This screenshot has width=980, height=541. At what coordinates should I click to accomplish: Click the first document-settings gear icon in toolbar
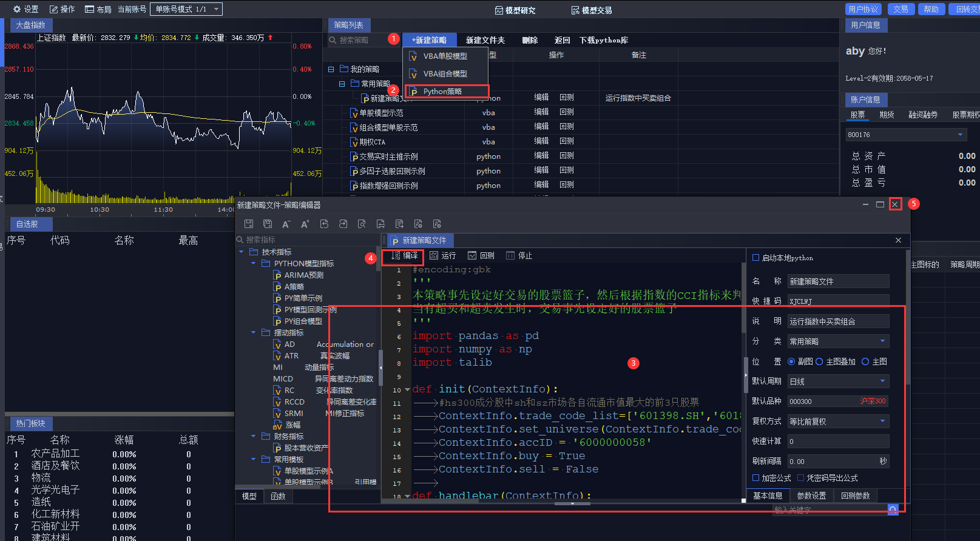click(418, 224)
